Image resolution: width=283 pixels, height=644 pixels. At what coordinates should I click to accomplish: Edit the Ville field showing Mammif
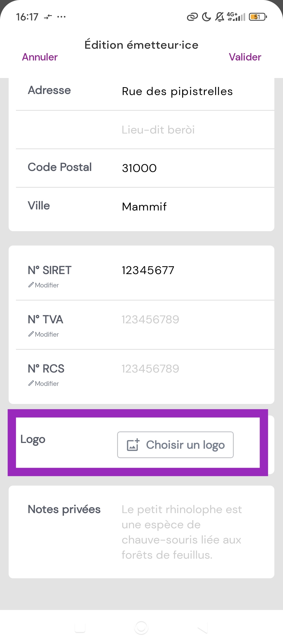click(183, 207)
